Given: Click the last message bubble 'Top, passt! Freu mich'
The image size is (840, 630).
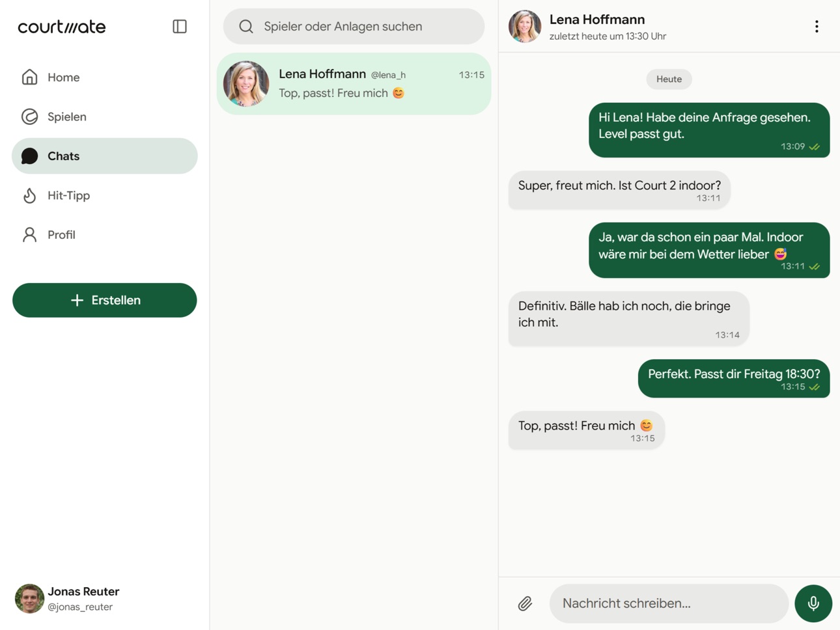Looking at the screenshot, I should click(587, 430).
